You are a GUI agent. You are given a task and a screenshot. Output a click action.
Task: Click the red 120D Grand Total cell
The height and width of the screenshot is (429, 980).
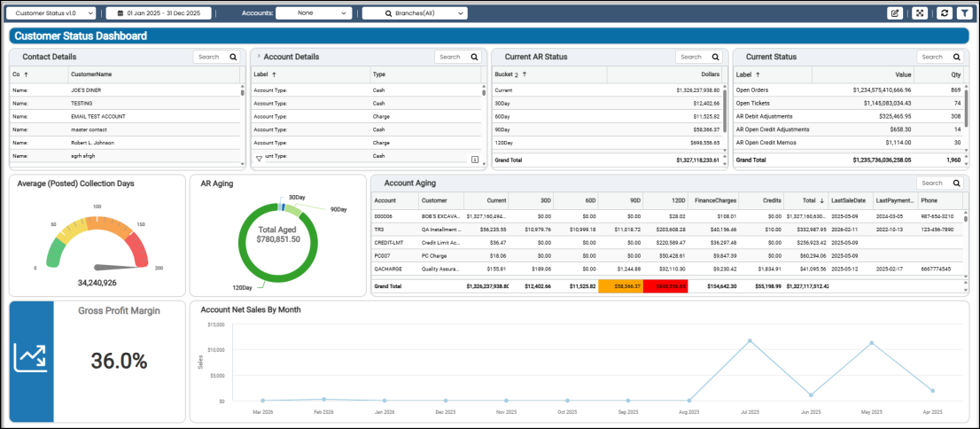tap(665, 286)
